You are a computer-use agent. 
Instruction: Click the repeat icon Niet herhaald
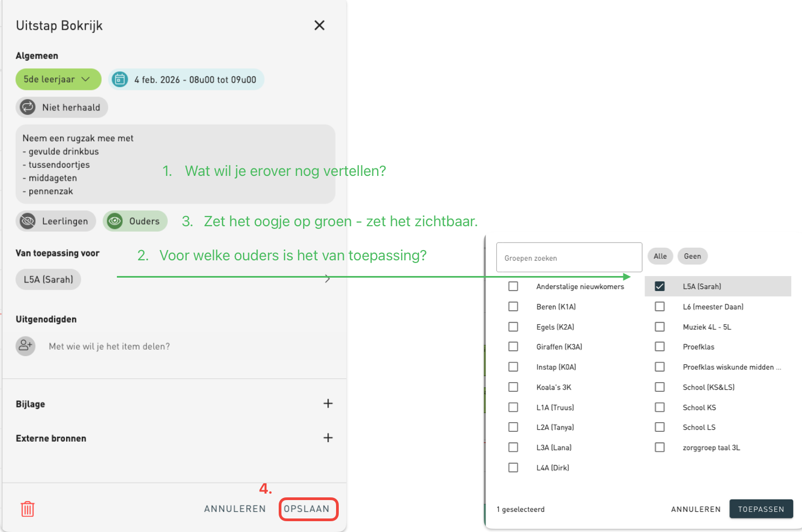point(28,107)
